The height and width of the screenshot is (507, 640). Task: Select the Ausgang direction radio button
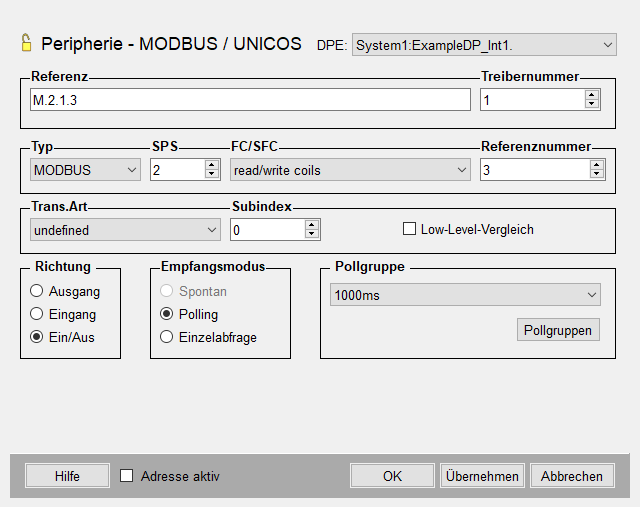[37, 291]
